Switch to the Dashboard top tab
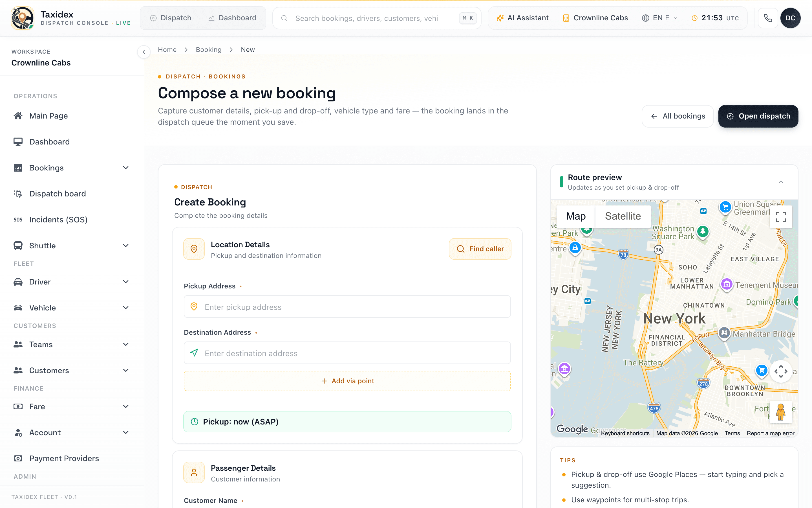This screenshot has height=508, width=812. point(232,18)
